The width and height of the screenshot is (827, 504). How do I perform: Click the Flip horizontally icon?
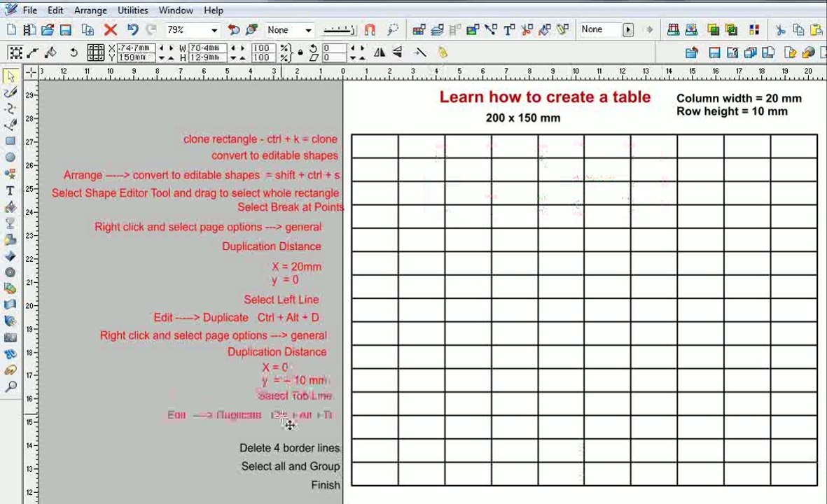(x=380, y=52)
